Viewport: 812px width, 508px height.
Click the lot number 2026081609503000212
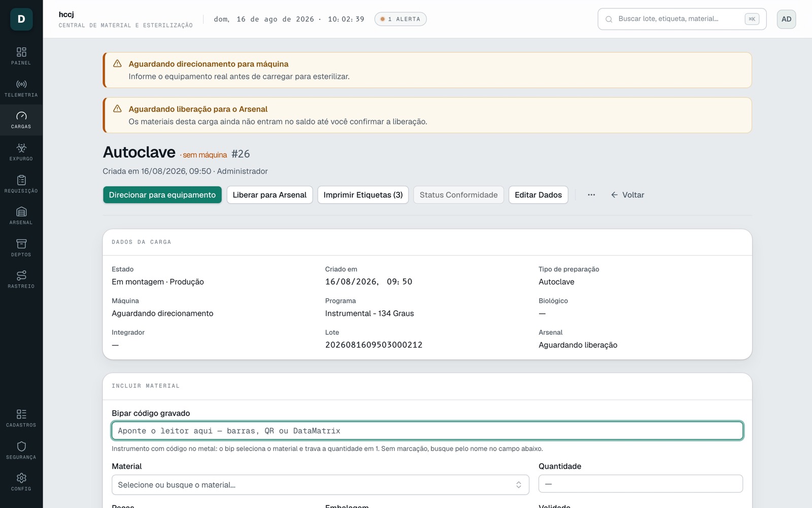click(x=374, y=345)
